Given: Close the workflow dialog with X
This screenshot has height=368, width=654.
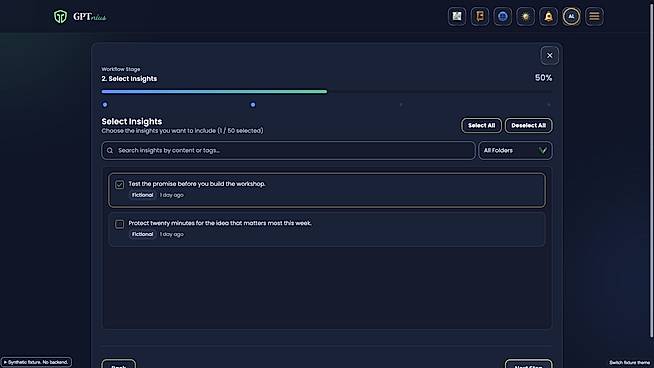Looking at the screenshot, I should [x=550, y=55].
